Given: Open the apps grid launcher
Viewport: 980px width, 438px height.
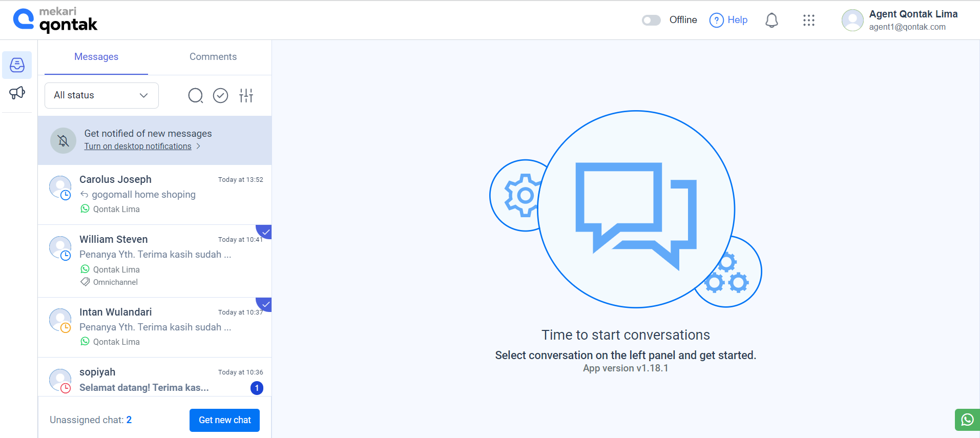Looking at the screenshot, I should pos(808,20).
